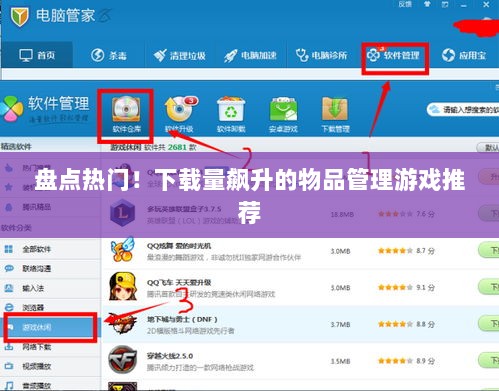Open the 应用宝 tab
This screenshot has width=499, height=391.
pyautogui.click(x=464, y=55)
